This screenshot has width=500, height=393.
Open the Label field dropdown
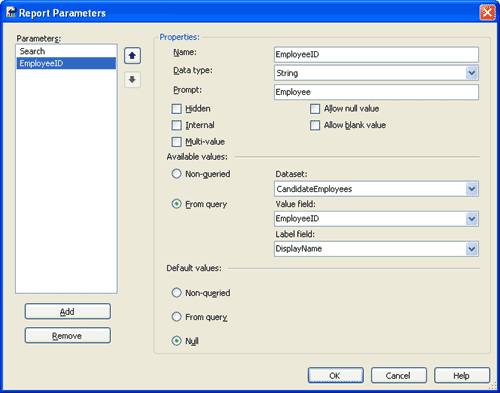[x=471, y=249]
